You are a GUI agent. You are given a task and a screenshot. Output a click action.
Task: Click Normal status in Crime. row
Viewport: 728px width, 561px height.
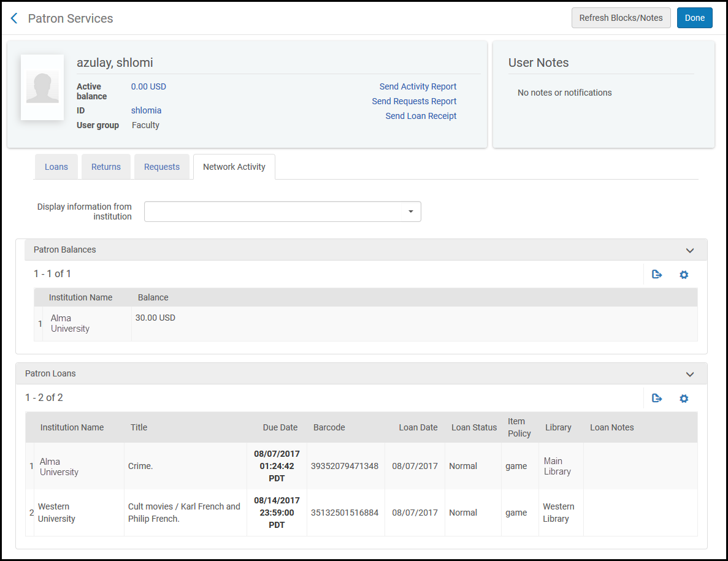point(463,466)
